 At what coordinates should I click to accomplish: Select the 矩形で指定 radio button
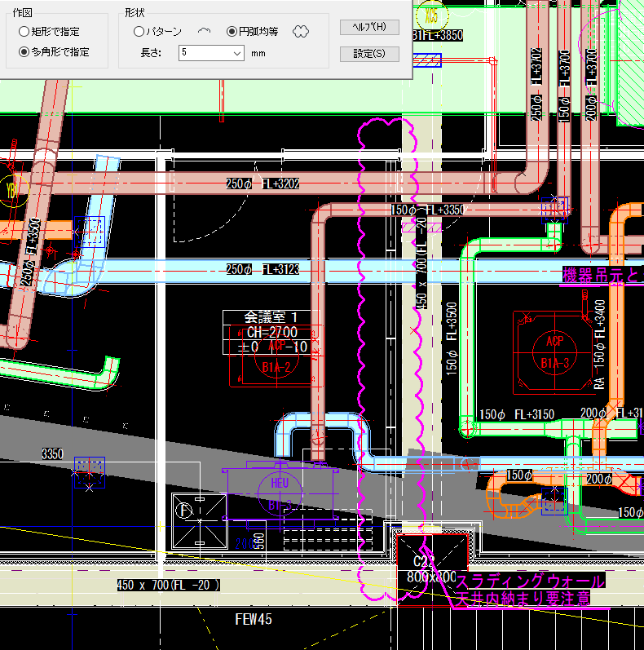point(24,31)
